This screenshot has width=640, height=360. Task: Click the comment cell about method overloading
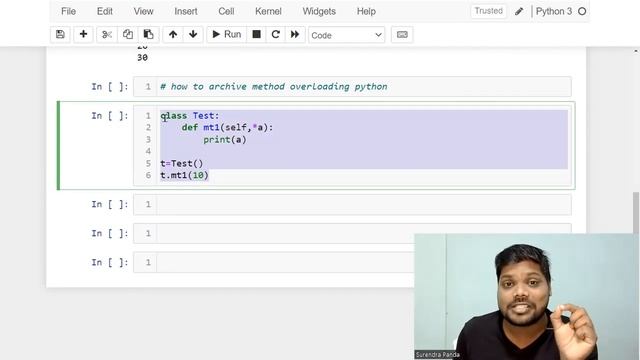[x=352, y=87]
